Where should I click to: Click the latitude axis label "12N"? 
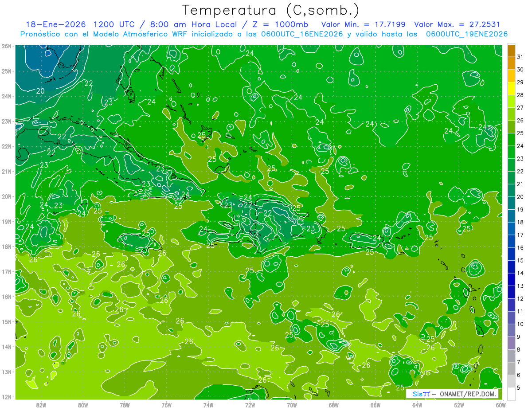[6, 397]
